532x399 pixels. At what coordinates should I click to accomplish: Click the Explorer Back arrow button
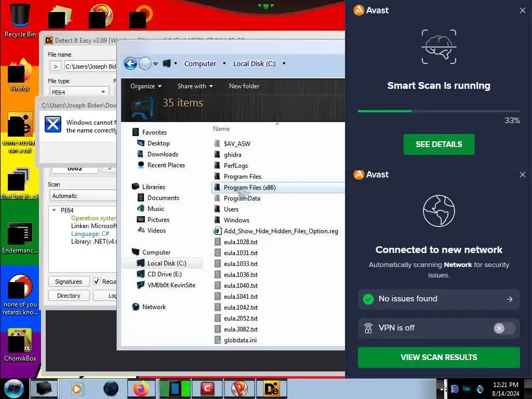point(130,63)
